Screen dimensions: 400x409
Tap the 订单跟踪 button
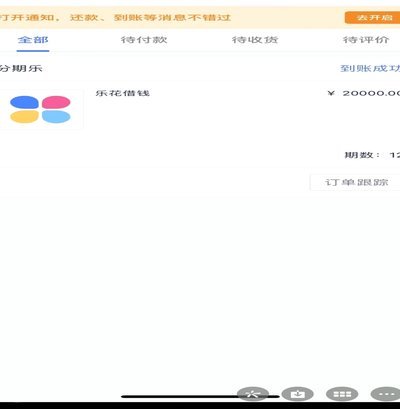[356, 182]
